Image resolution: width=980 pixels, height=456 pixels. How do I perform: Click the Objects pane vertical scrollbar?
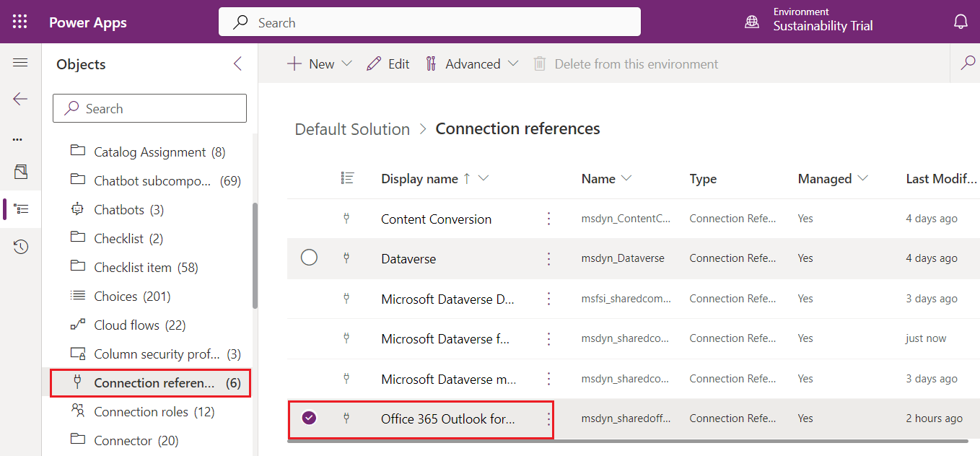(255, 255)
